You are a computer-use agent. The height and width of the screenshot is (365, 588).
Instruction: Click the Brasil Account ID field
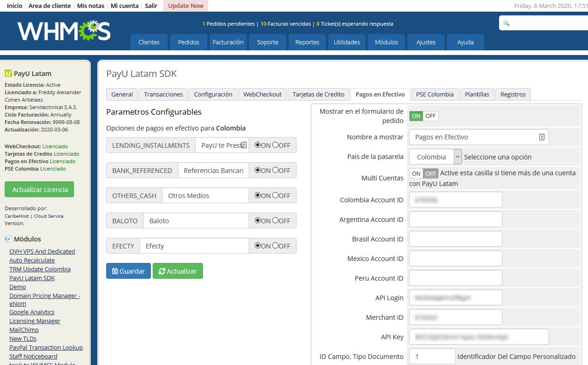coord(456,239)
